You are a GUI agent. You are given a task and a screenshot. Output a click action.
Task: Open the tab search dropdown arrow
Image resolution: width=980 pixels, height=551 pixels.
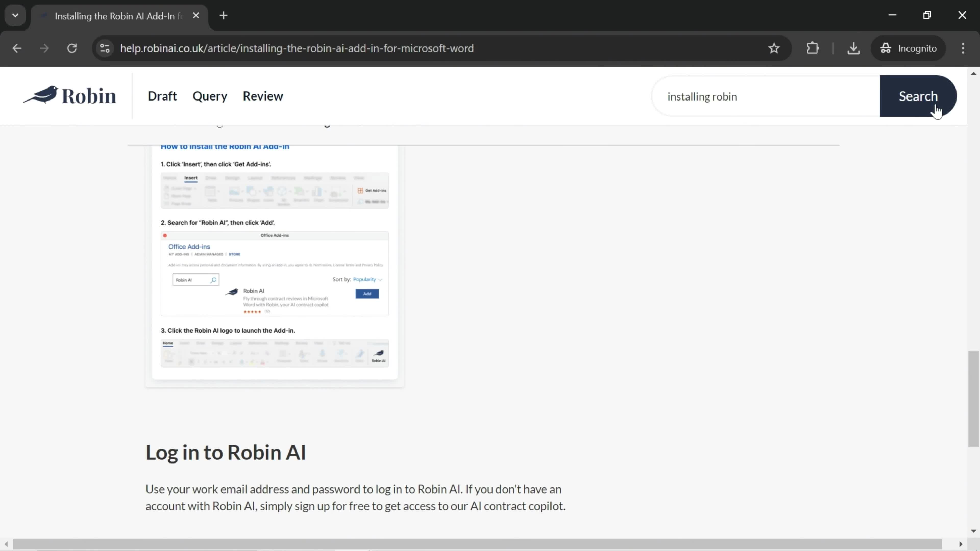pyautogui.click(x=15, y=16)
